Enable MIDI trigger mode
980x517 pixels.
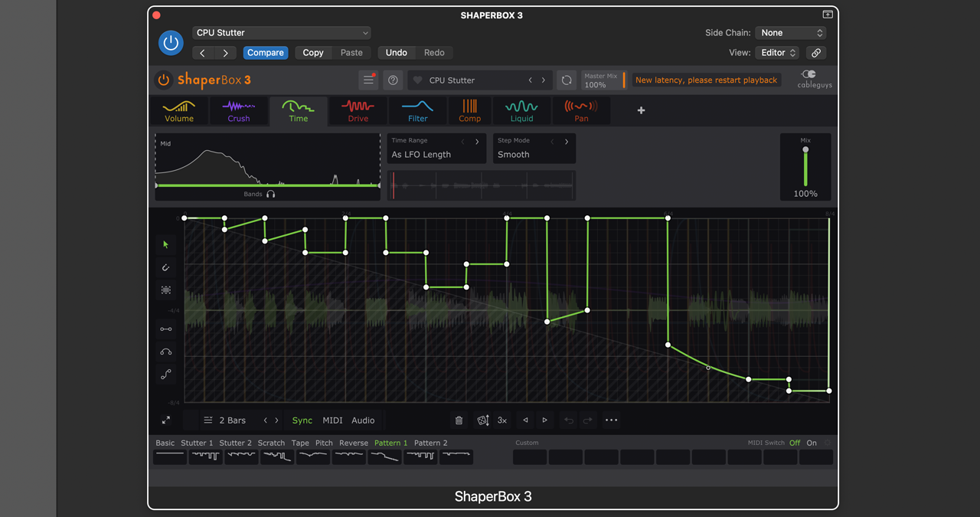(332, 420)
